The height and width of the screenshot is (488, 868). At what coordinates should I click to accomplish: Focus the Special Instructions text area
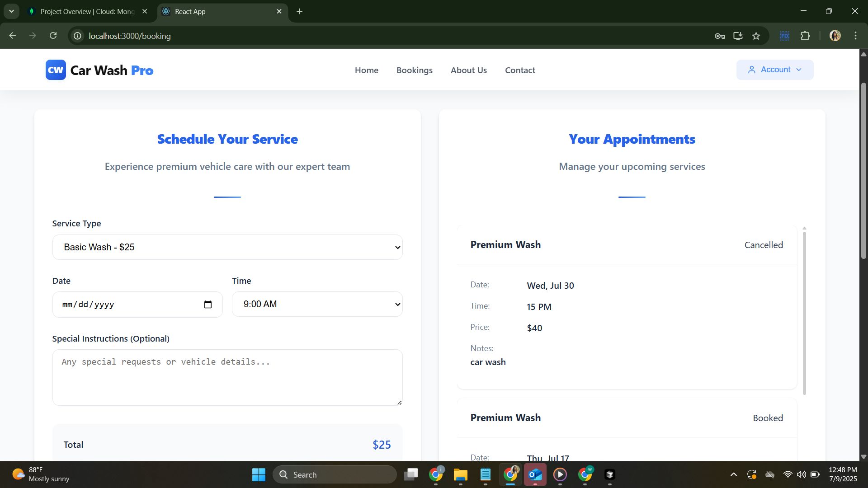227,377
